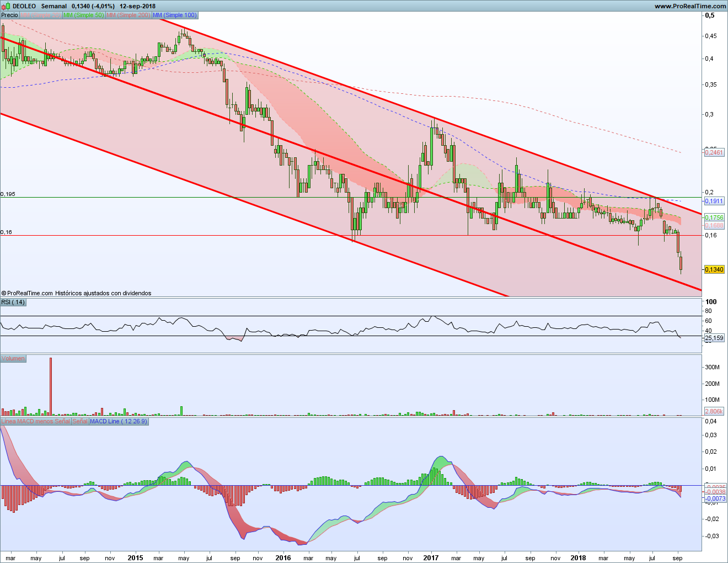
Task: Click the www.ProRealTime.com link
Action: [690, 6]
